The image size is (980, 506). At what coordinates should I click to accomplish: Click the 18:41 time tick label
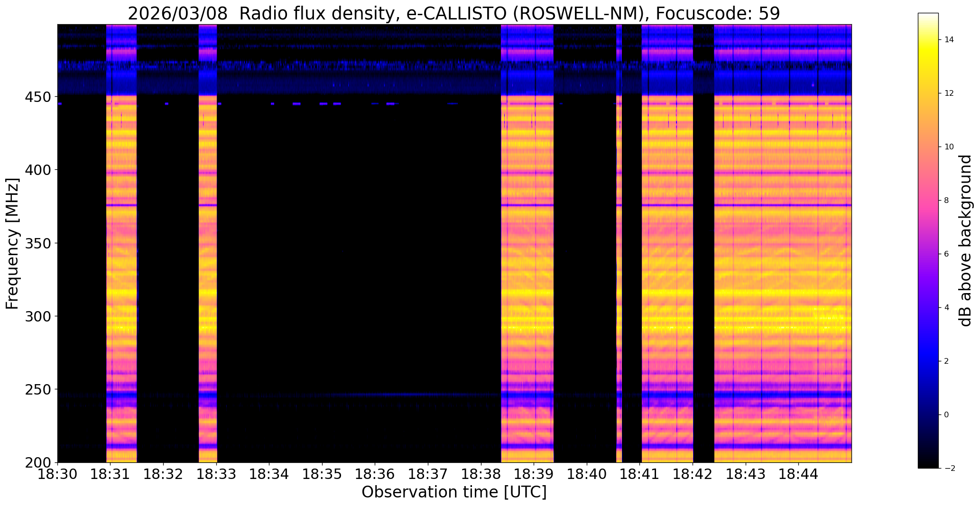tap(640, 474)
